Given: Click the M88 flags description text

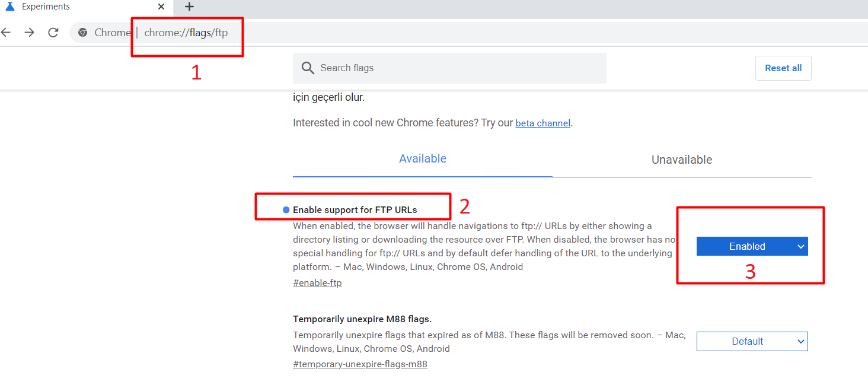Looking at the screenshot, I should [489, 342].
